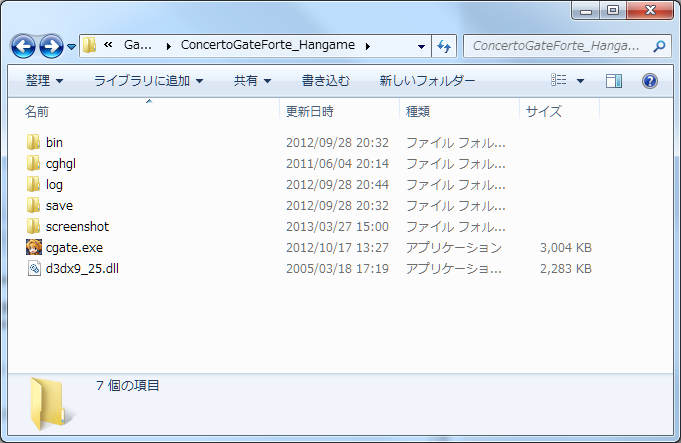681x443 pixels.
Task: Click the cgate.exe file name
Action: coord(74,248)
